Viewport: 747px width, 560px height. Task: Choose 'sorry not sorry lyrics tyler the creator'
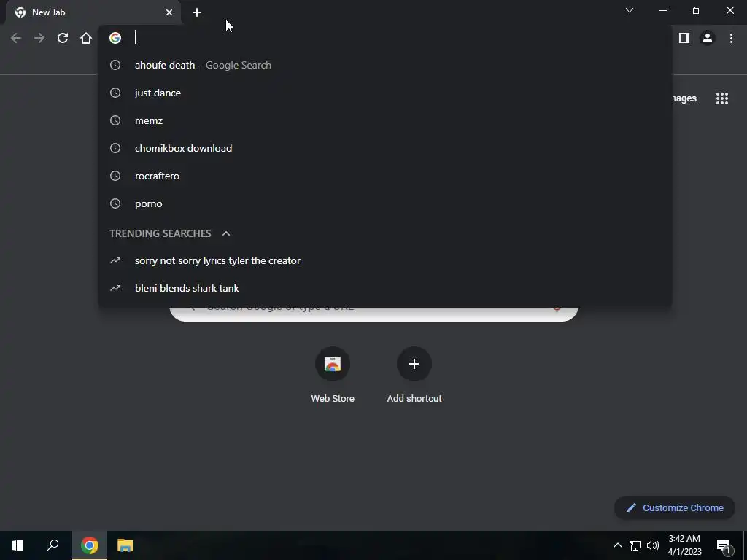pyautogui.click(x=385, y=260)
